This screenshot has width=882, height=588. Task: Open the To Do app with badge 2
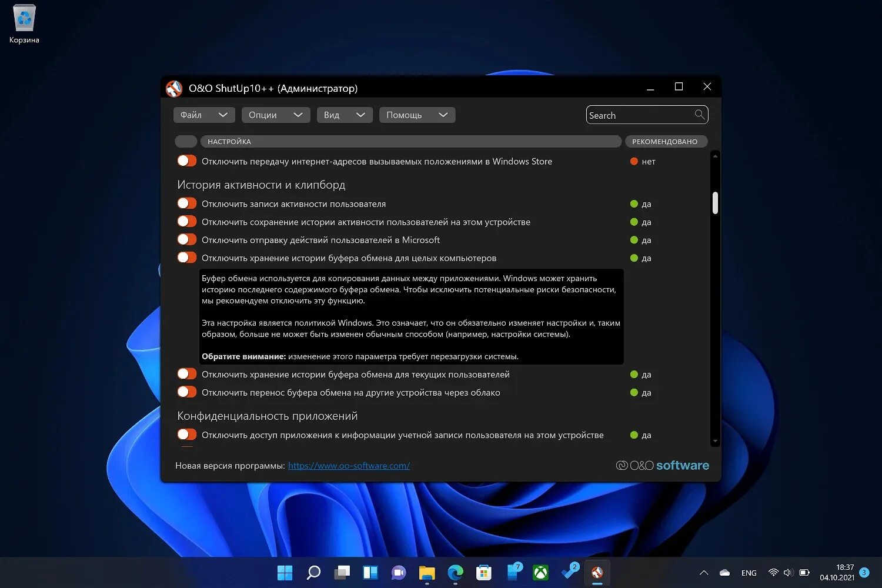[569, 572]
